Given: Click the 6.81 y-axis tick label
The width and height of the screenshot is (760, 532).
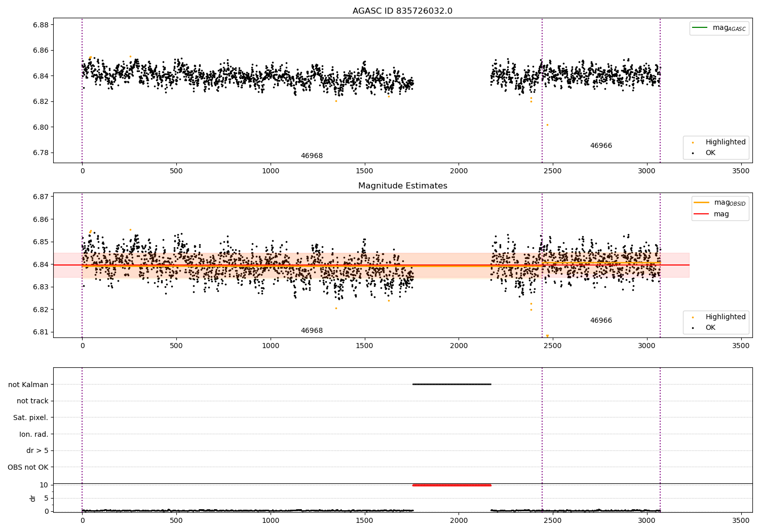Looking at the screenshot, I should click(40, 332).
